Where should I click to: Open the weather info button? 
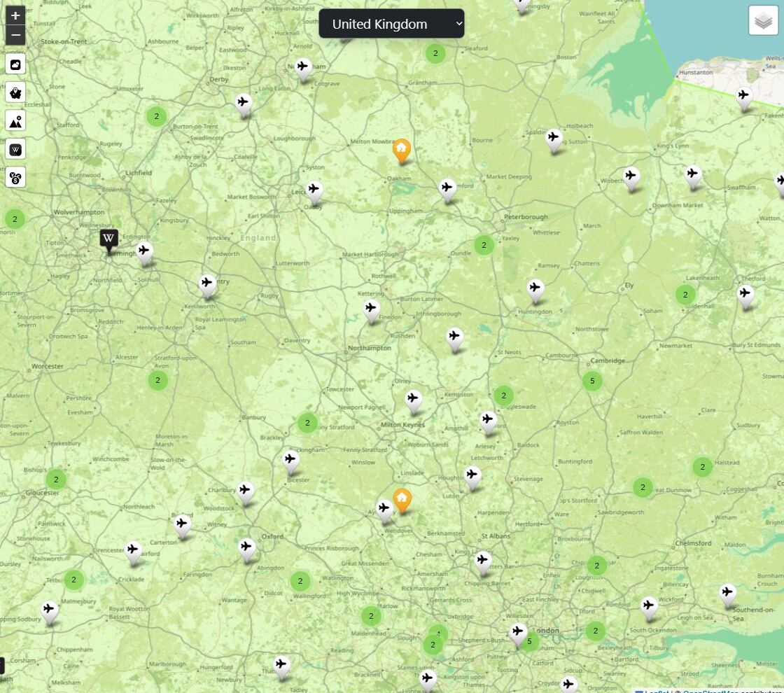pos(15,64)
